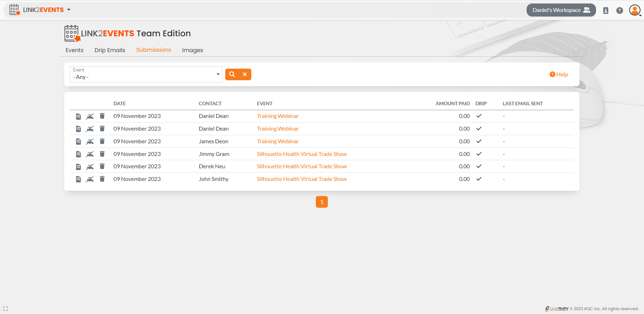View submission details for Derek Neu
Image resolution: width=644 pixels, height=314 pixels.
[x=79, y=167]
